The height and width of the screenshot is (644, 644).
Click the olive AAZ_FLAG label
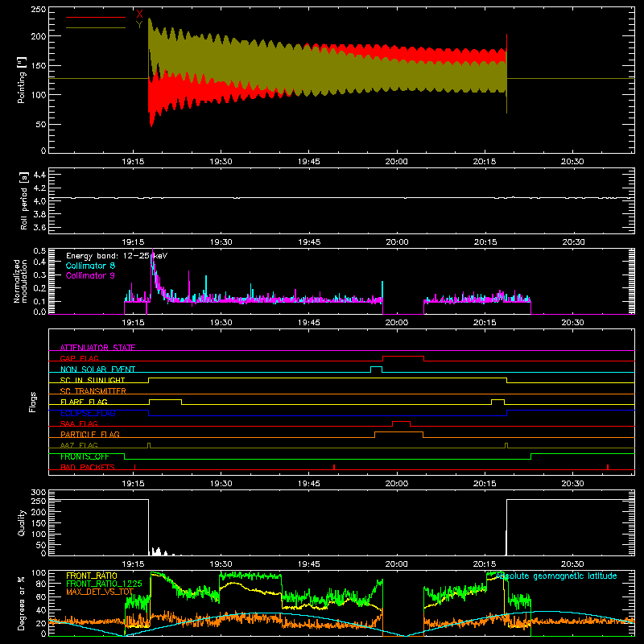(x=79, y=445)
